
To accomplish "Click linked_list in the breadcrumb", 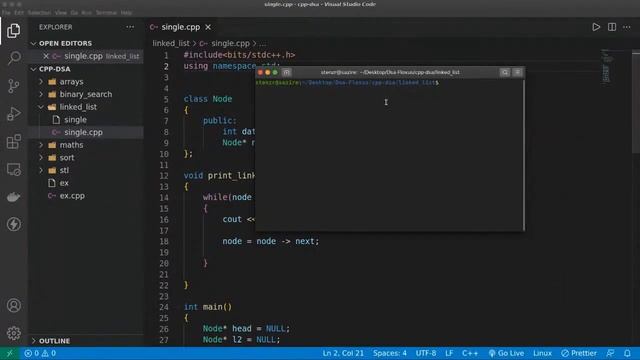I will (171, 43).
